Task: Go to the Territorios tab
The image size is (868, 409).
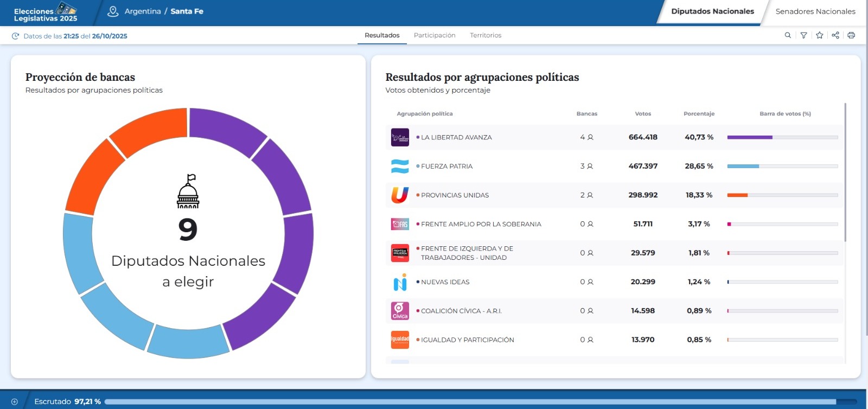Action: 486,35
